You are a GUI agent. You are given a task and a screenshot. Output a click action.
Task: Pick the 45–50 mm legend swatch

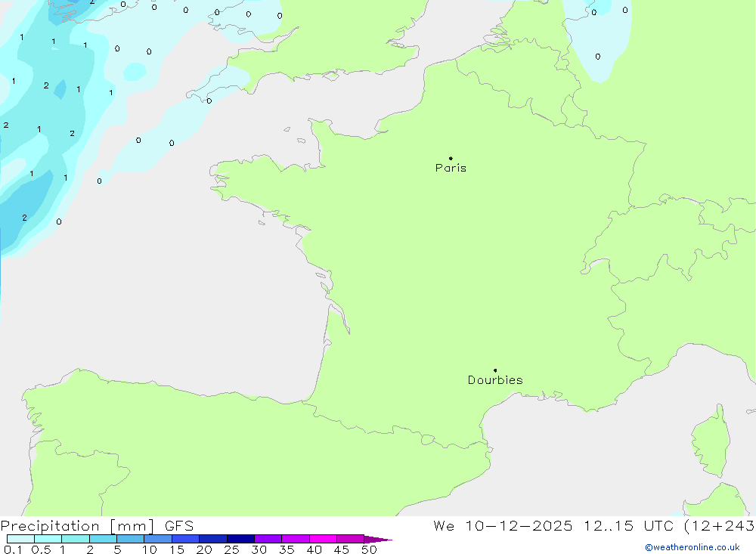tap(351, 539)
